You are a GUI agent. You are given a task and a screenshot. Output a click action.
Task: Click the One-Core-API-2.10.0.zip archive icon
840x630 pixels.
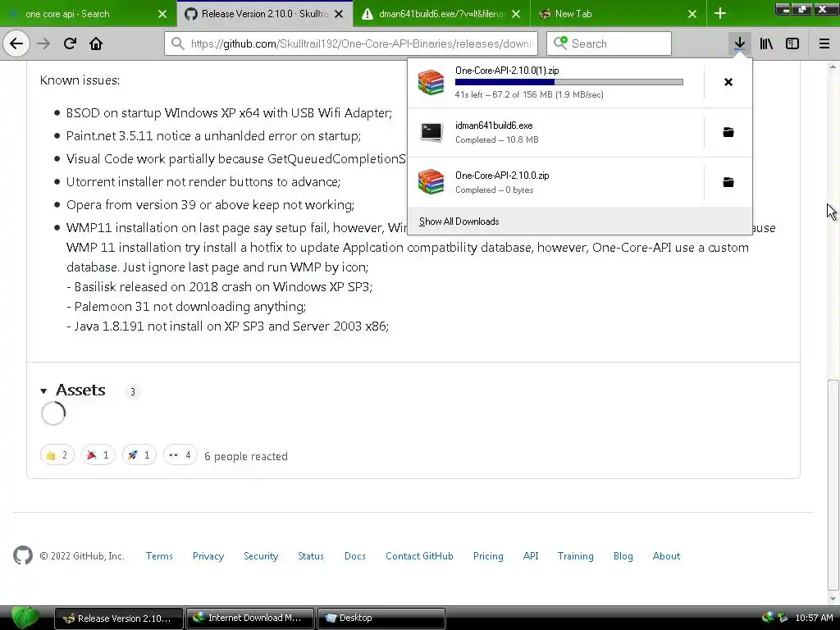[431, 181]
